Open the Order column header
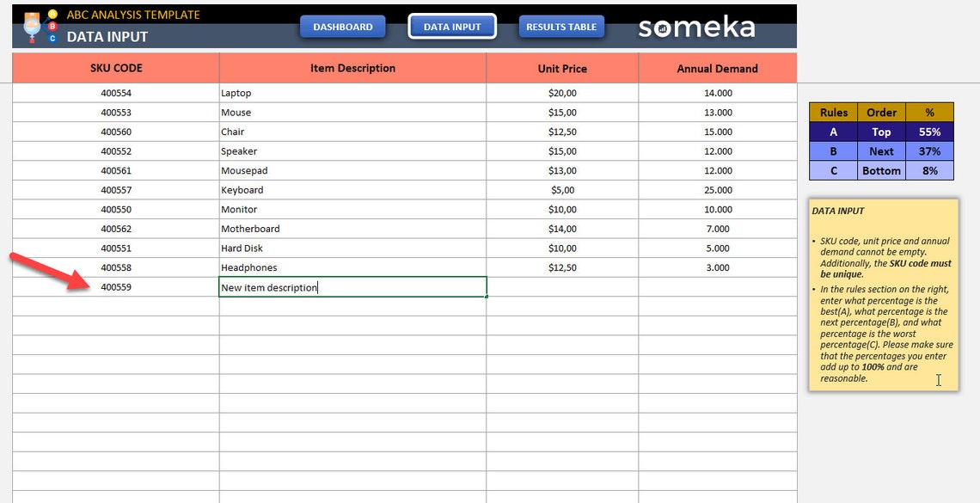 pyautogui.click(x=881, y=112)
